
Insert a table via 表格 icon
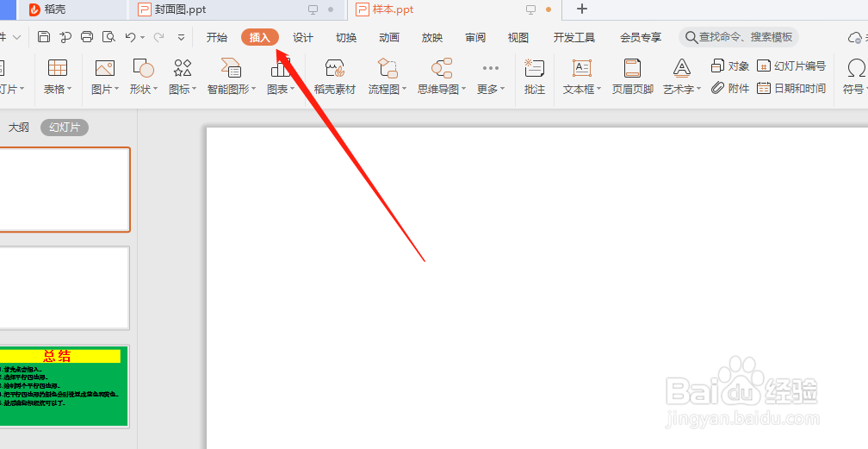pyautogui.click(x=58, y=68)
